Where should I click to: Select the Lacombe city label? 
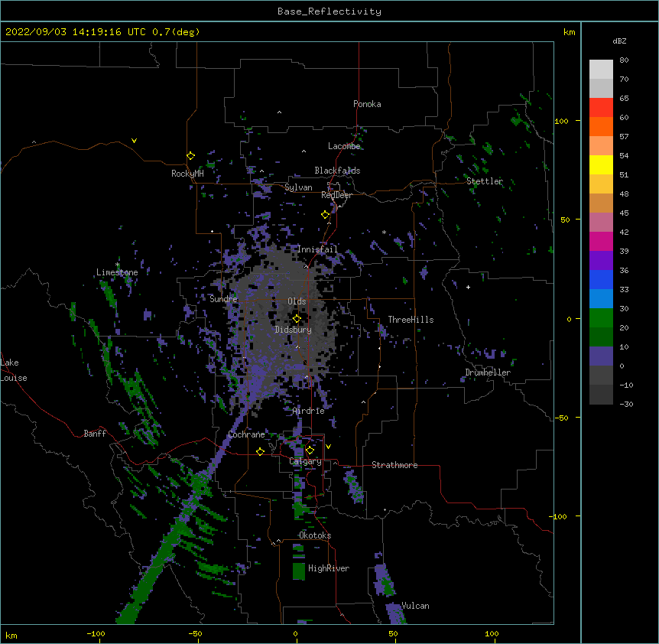point(344,146)
